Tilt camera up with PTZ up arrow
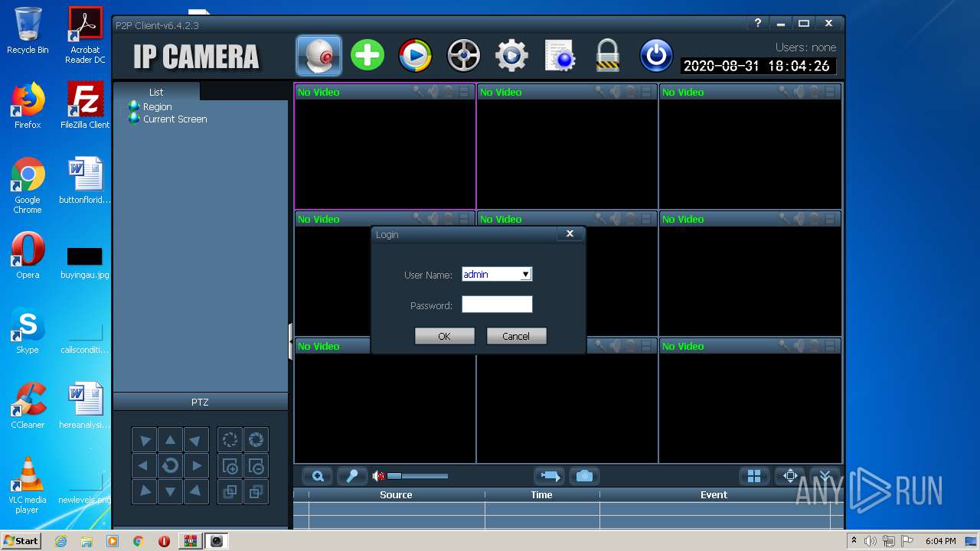The width and height of the screenshot is (980, 551). click(171, 440)
